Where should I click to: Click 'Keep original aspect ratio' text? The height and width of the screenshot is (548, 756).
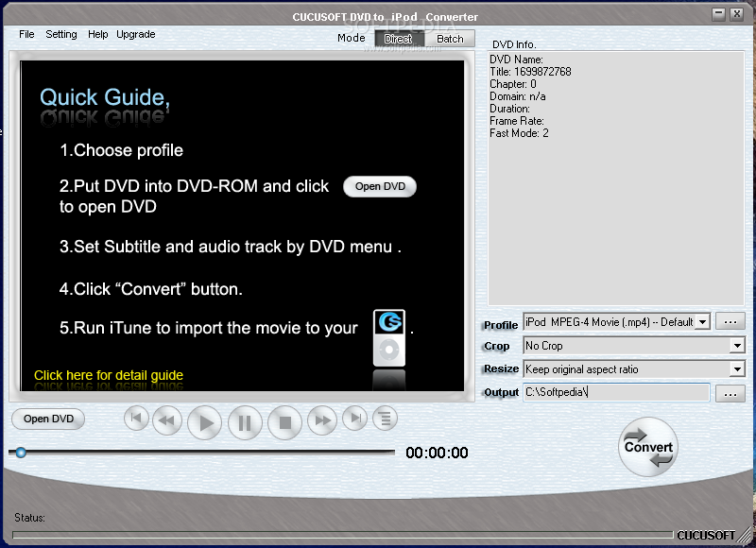point(582,369)
